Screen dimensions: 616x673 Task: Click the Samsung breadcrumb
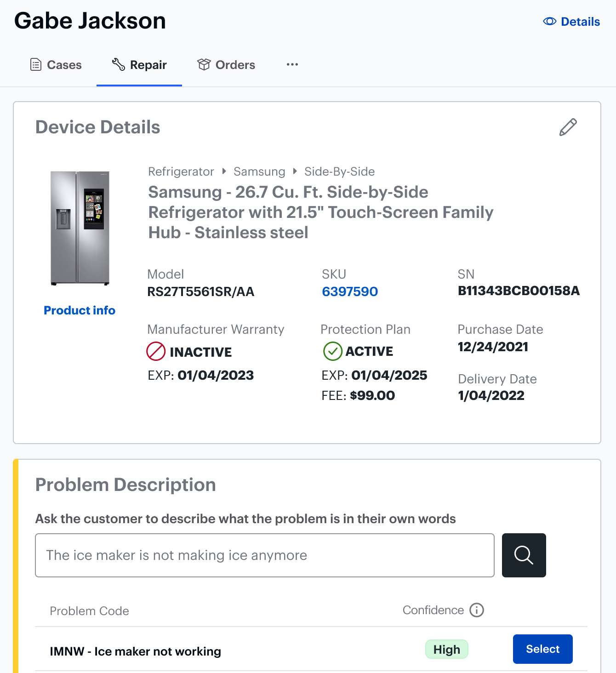pyautogui.click(x=259, y=171)
